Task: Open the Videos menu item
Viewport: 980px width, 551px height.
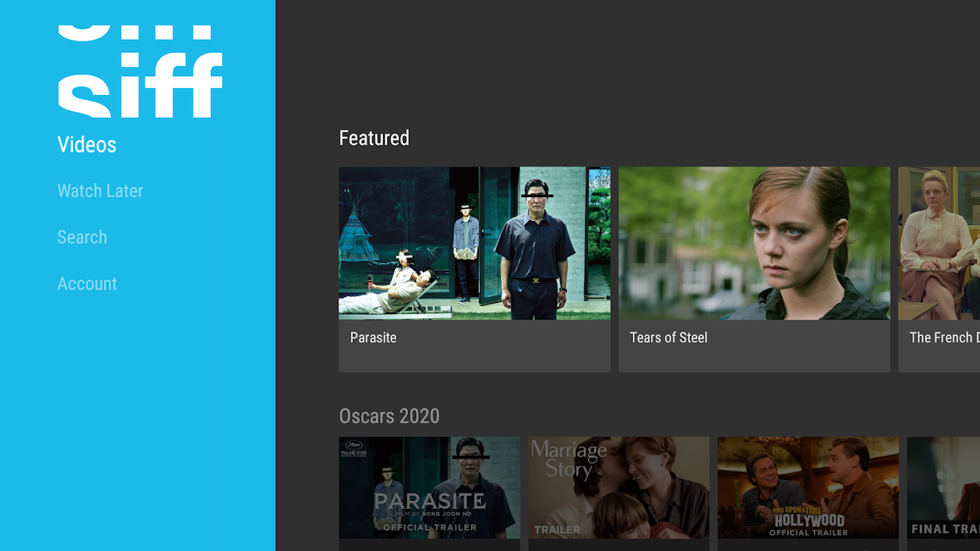Action: (x=87, y=145)
